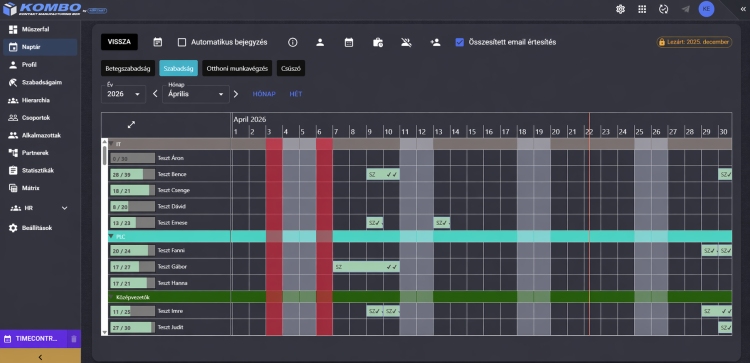This screenshot has width=750, height=363.
Task: Open the Év 2026 year dropdown
Action: point(123,94)
